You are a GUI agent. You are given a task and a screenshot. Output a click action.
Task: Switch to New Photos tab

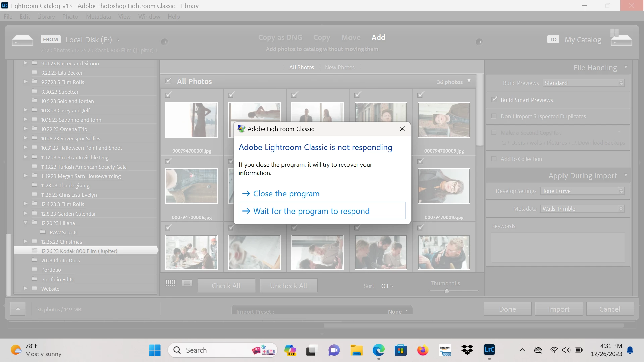(339, 67)
